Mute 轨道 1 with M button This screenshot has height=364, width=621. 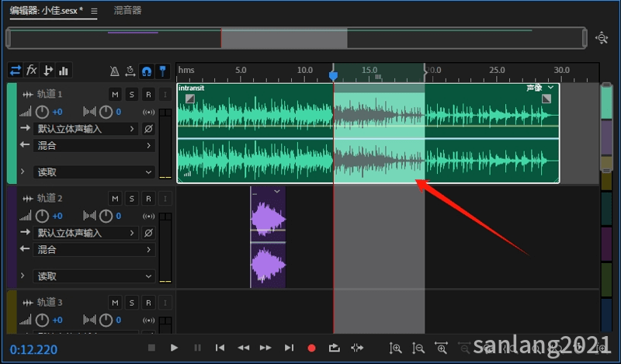tap(115, 94)
